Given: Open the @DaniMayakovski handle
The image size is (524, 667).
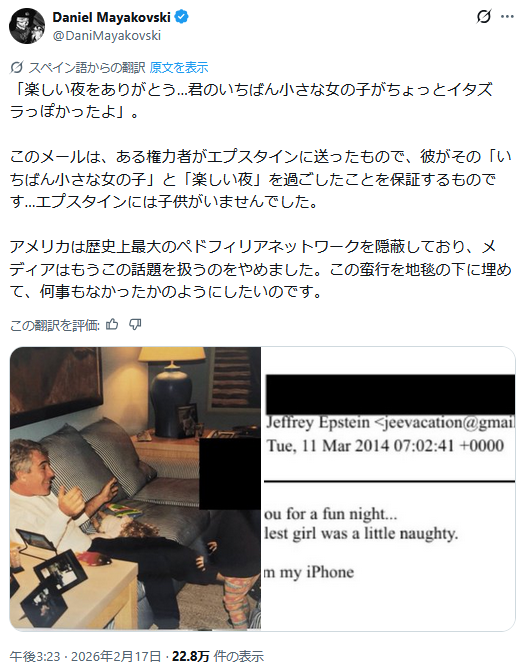Looking at the screenshot, I should tap(107, 35).
